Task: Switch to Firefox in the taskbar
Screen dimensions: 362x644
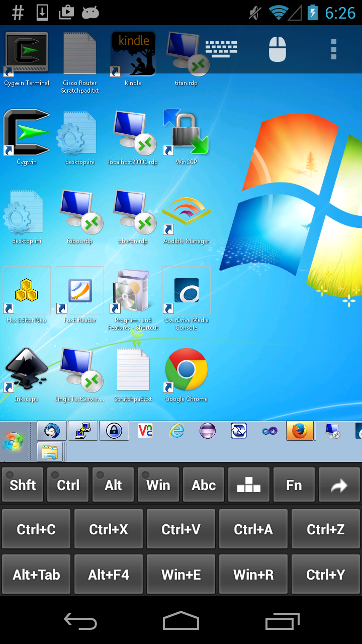Action: (300, 431)
